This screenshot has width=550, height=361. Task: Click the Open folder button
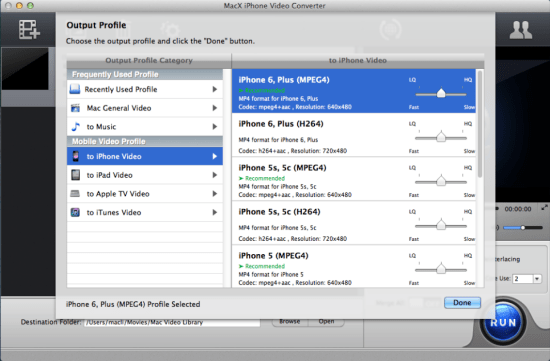pyautogui.click(x=326, y=321)
